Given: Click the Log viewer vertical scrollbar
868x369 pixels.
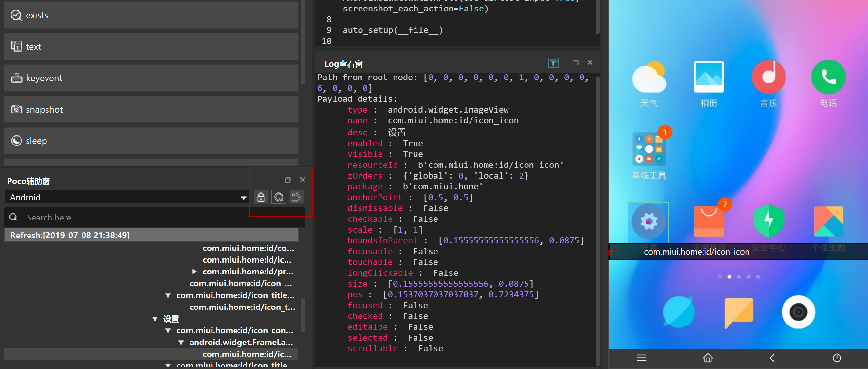Looking at the screenshot, I should 597,220.
